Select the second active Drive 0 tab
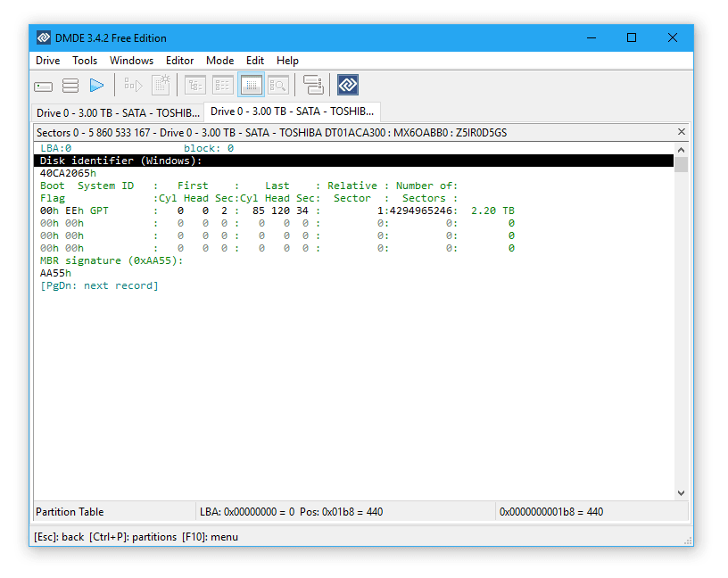Screen dimensions: 728x578 coord(292,111)
